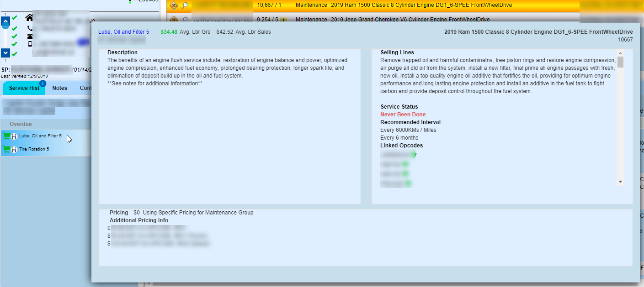The width and height of the screenshot is (644, 287).
Task: Toggle the bottom green checkmark in contact list
Action: 15,54
